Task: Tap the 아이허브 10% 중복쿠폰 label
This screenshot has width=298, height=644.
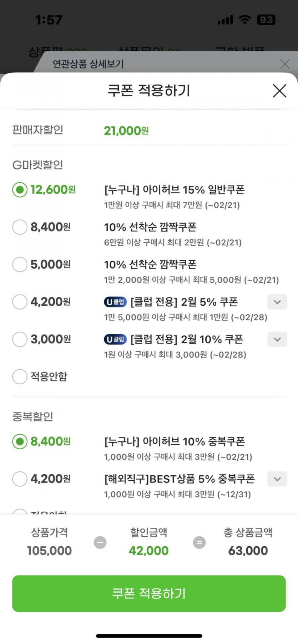Action: point(175,441)
